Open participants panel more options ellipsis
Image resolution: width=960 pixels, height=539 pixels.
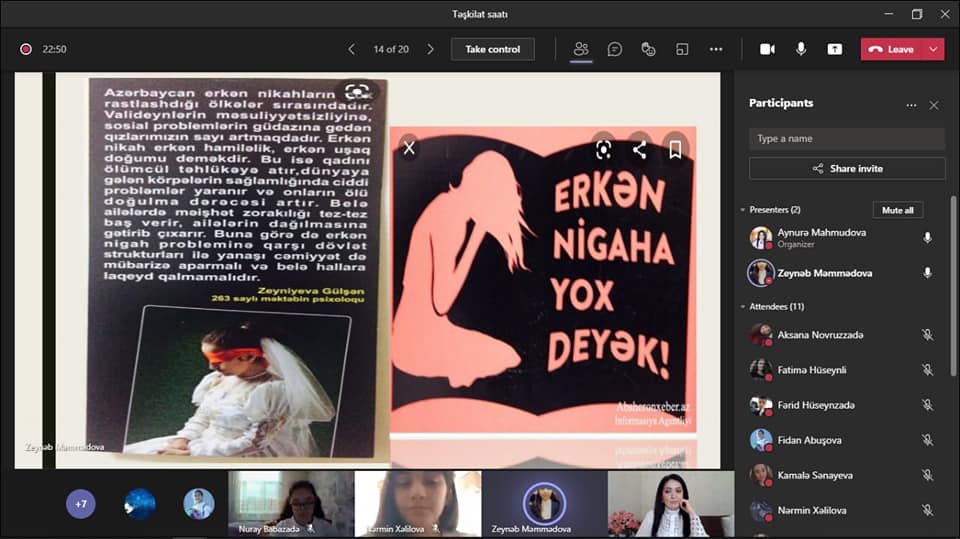[x=912, y=105]
